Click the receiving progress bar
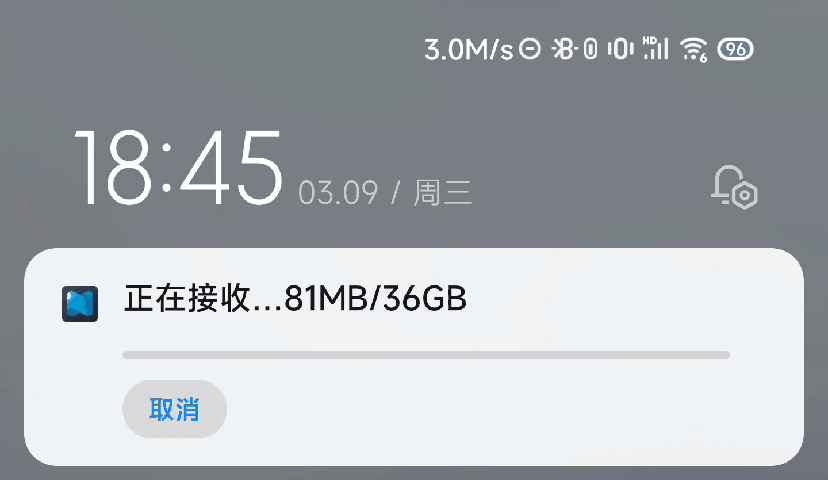Image resolution: width=828 pixels, height=480 pixels. [x=426, y=355]
